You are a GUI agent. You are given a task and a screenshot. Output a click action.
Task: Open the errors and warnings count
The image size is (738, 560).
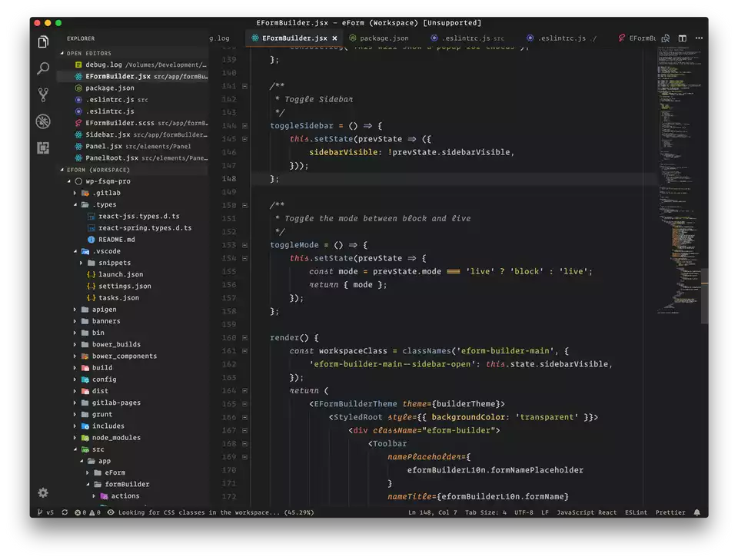coord(88,512)
